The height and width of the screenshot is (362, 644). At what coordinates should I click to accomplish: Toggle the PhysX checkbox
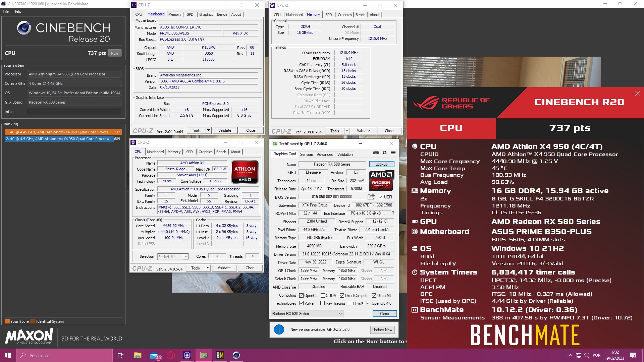point(350,303)
